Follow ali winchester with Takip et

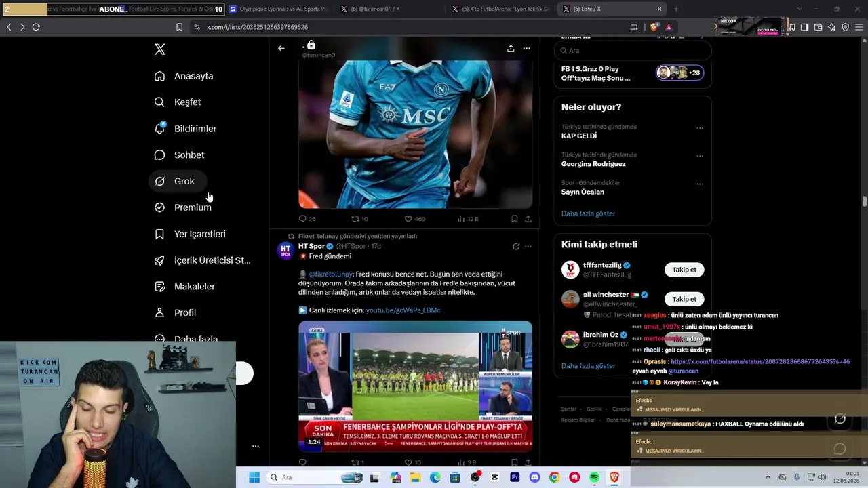click(684, 299)
